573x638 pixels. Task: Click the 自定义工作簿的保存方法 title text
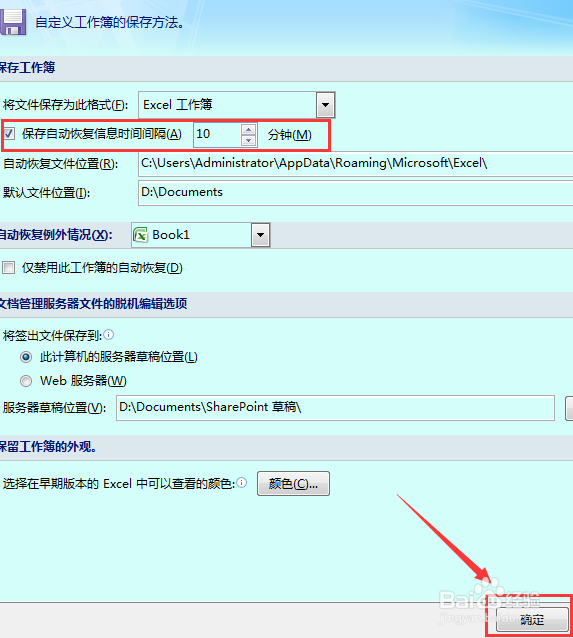pyautogui.click(x=109, y=22)
